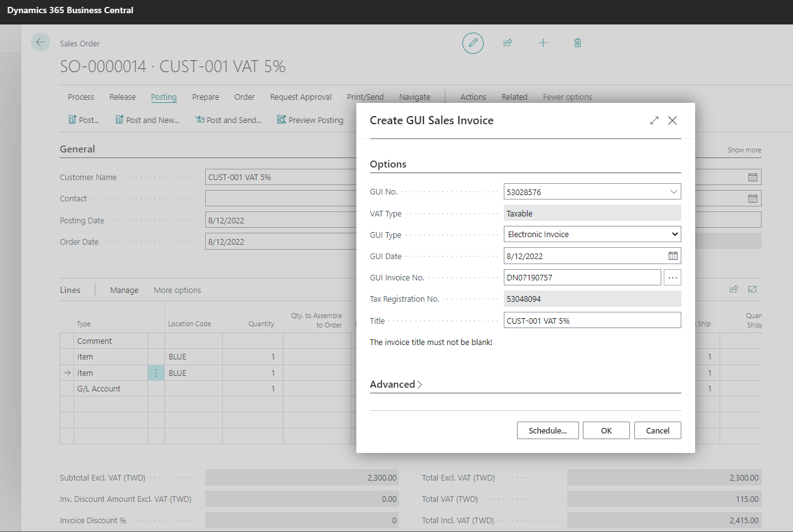Image resolution: width=793 pixels, height=532 pixels.
Task: Click the share icon in the Lines section
Action: pyautogui.click(x=733, y=289)
